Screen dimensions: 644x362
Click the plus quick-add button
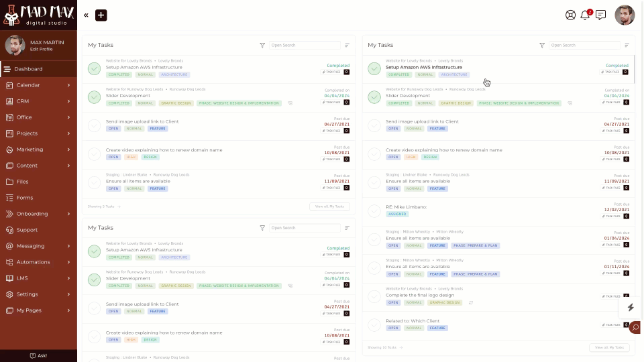pyautogui.click(x=101, y=15)
